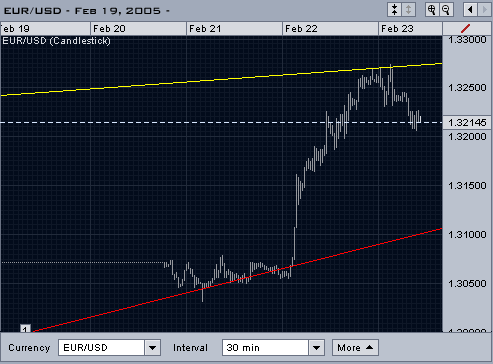Click the 1.32000 price axis label

467,137
